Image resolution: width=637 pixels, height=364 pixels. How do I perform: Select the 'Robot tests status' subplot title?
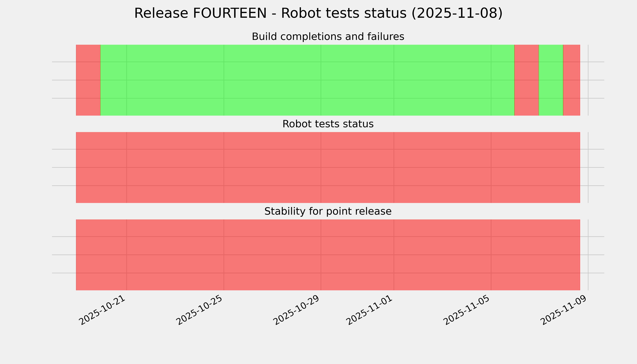pos(328,124)
